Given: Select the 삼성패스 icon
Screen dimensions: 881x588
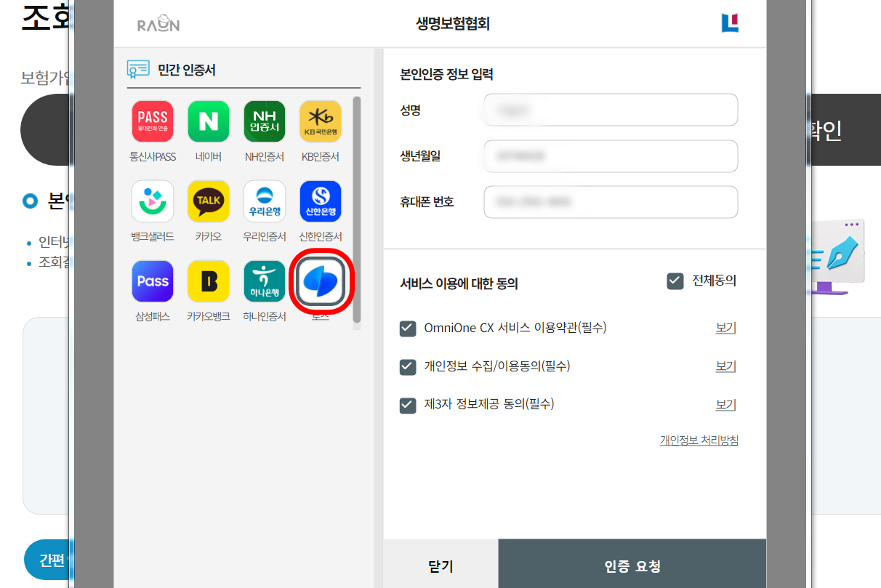Looking at the screenshot, I should 153,281.
